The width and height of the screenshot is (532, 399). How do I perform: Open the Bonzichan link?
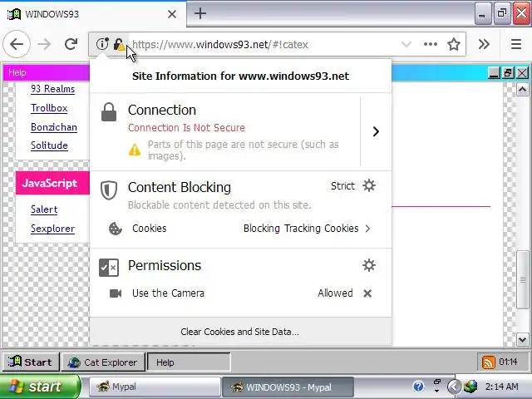pos(54,127)
